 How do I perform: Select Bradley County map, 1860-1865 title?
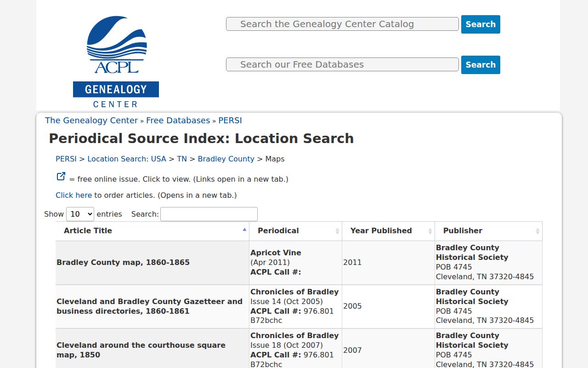pyautogui.click(x=123, y=263)
